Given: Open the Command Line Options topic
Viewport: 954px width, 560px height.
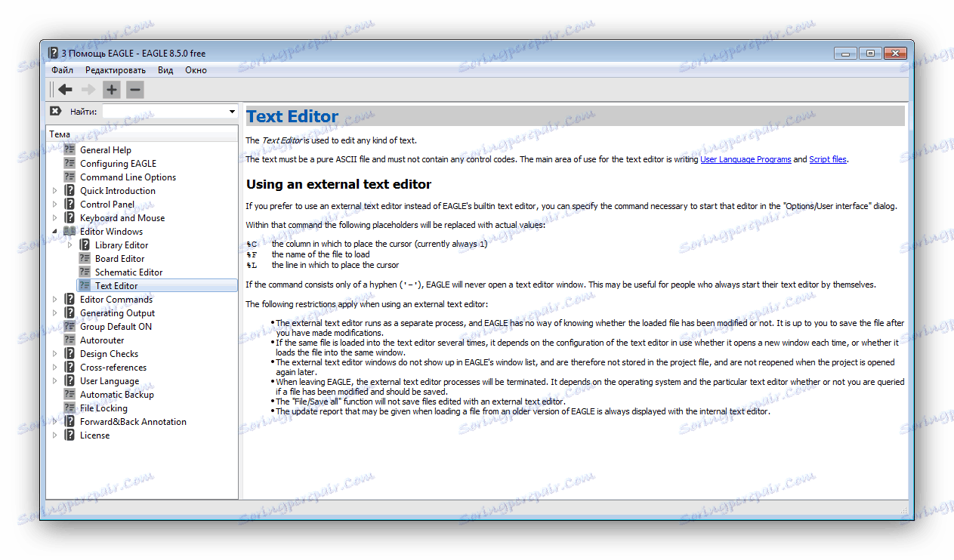Looking at the screenshot, I should click(128, 177).
